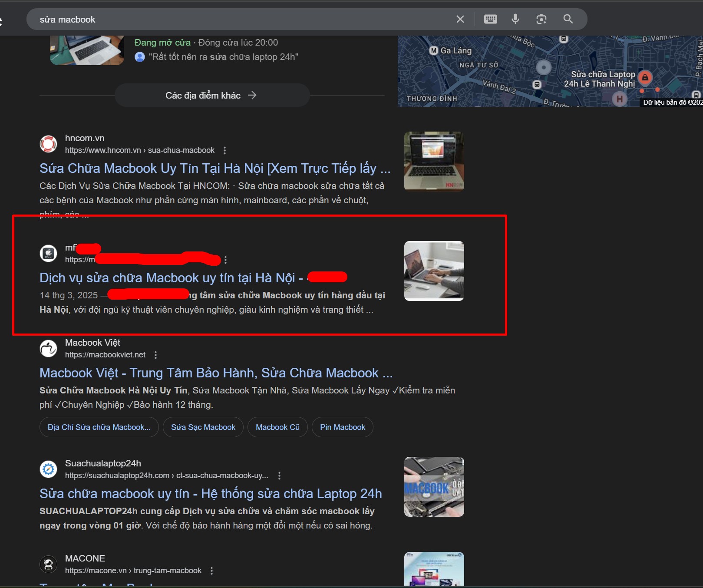Screen dimensions: 703x588
Task: Click the MACONE favicon
Action: 48,564
